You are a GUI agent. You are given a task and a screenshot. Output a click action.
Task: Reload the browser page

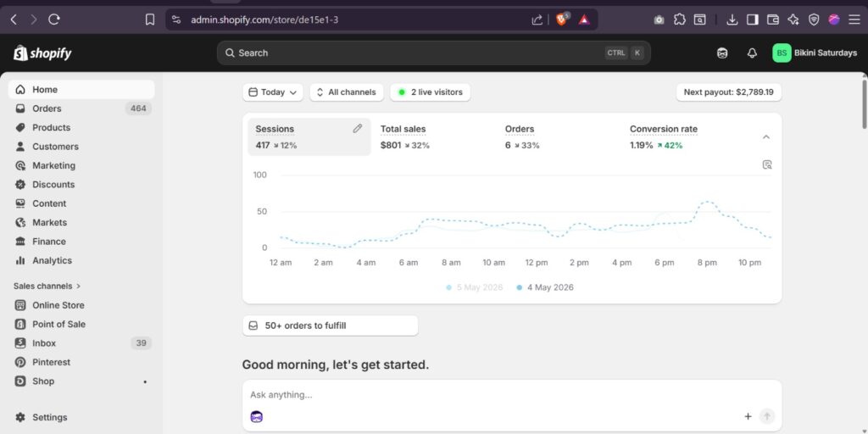pyautogui.click(x=53, y=20)
